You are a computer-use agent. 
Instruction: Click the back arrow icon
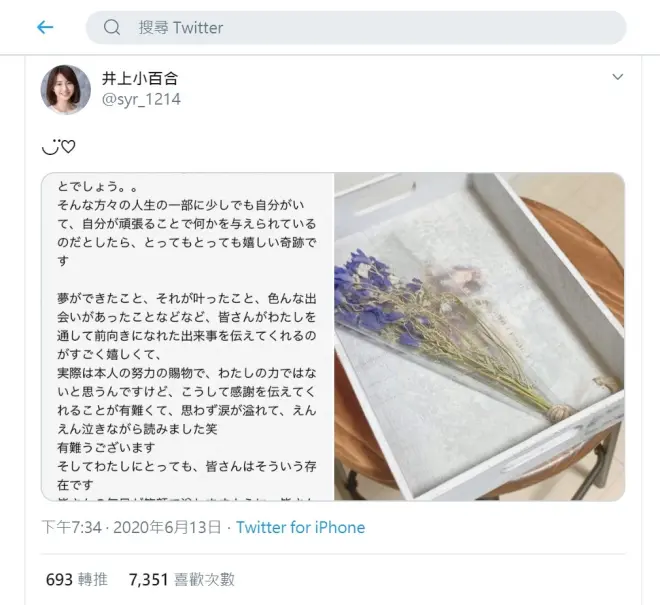[45, 27]
